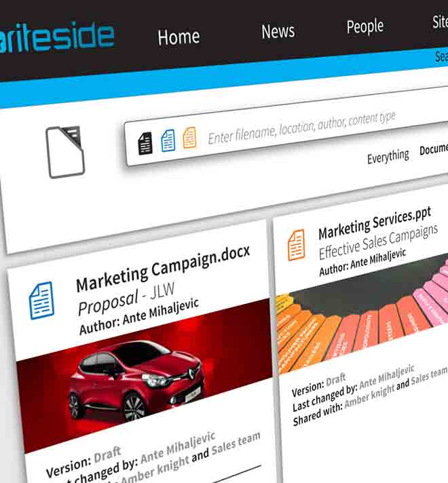Click the blue docx icon beside Marketing Campaign
This screenshot has width=448, height=483.
(x=41, y=301)
